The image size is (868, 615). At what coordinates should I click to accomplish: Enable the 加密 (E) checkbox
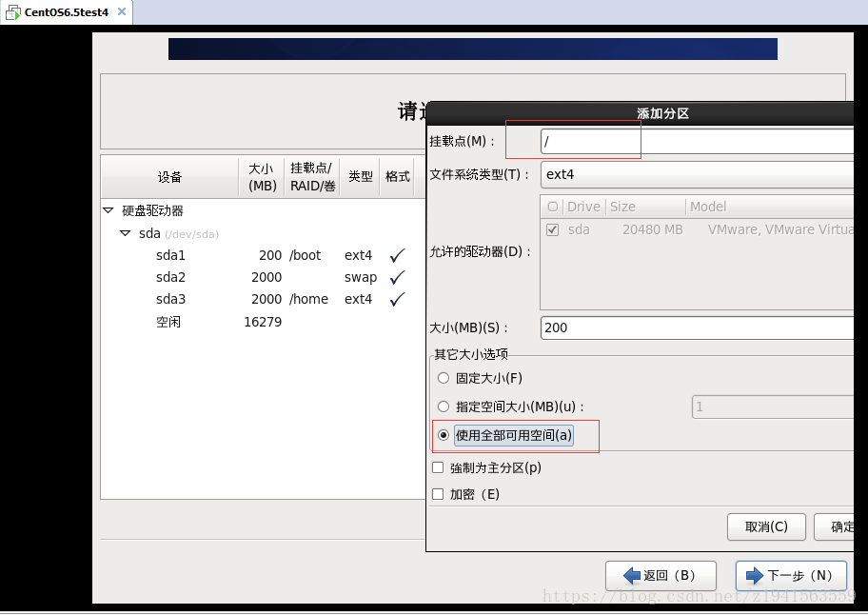[x=438, y=494]
